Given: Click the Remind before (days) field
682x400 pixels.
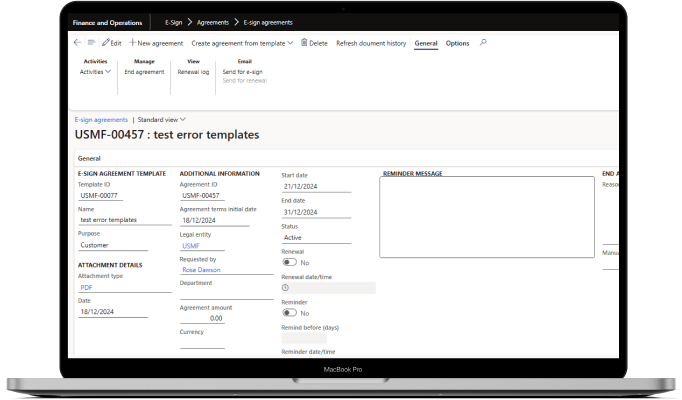Looking at the screenshot, I should pyautogui.click(x=304, y=338).
